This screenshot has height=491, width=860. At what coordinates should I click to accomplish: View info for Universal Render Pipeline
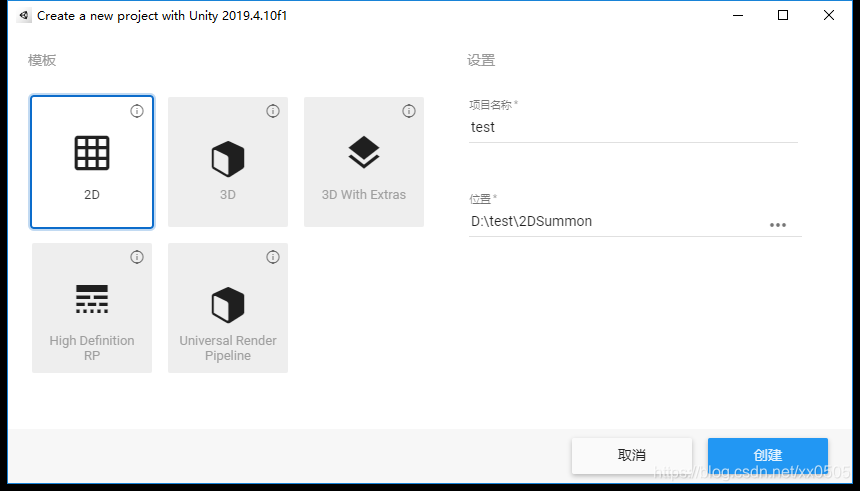click(273, 257)
